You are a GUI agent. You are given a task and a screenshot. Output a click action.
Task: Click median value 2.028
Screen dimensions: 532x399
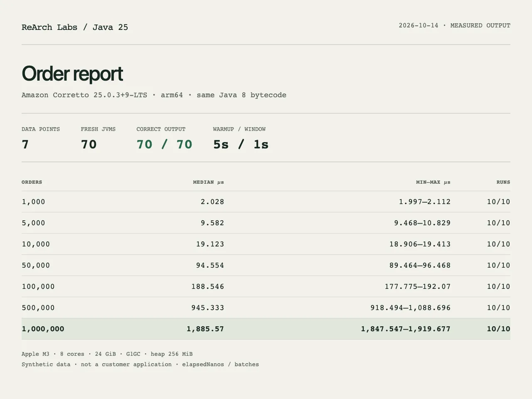coord(212,202)
